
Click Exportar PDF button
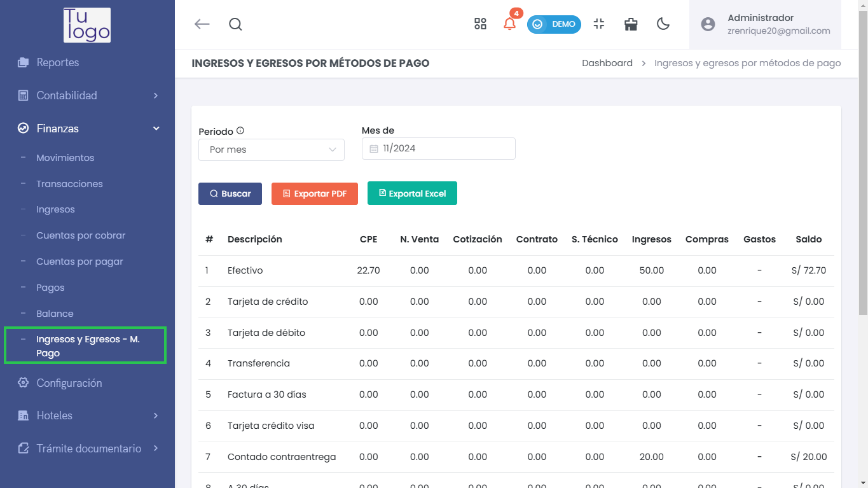tap(315, 193)
